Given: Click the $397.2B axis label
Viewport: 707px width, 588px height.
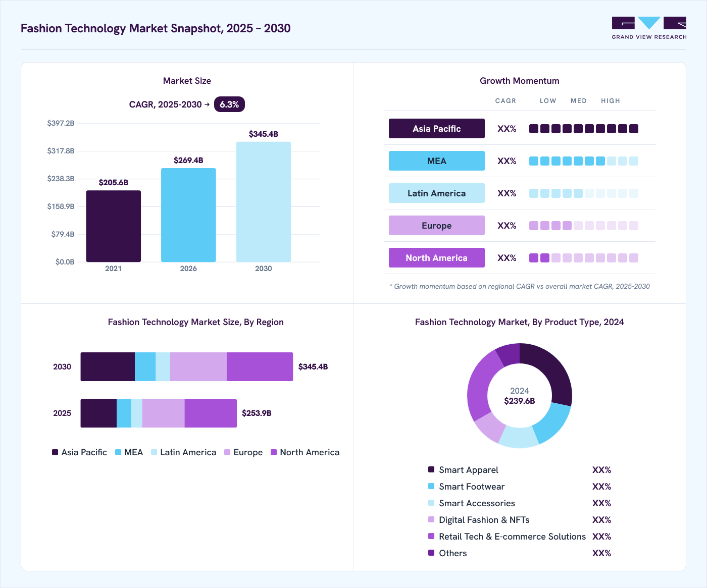Looking at the screenshot, I should click(x=61, y=123).
